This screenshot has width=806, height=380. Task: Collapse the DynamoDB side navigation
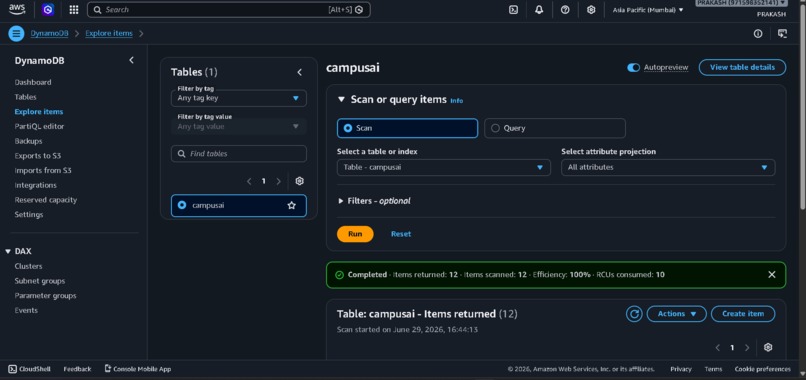pos(132,60)
